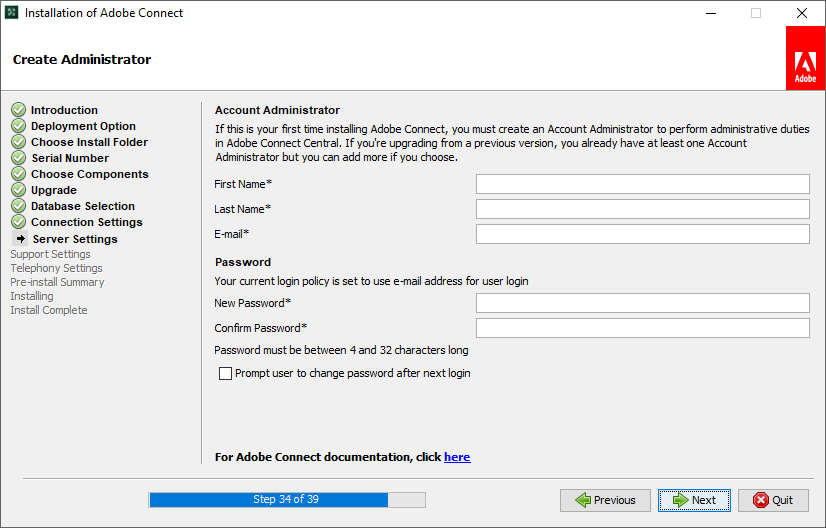Screen dimensions: 826x528
Task: Select the Database Selection step label
Action: tap(83, 206)
